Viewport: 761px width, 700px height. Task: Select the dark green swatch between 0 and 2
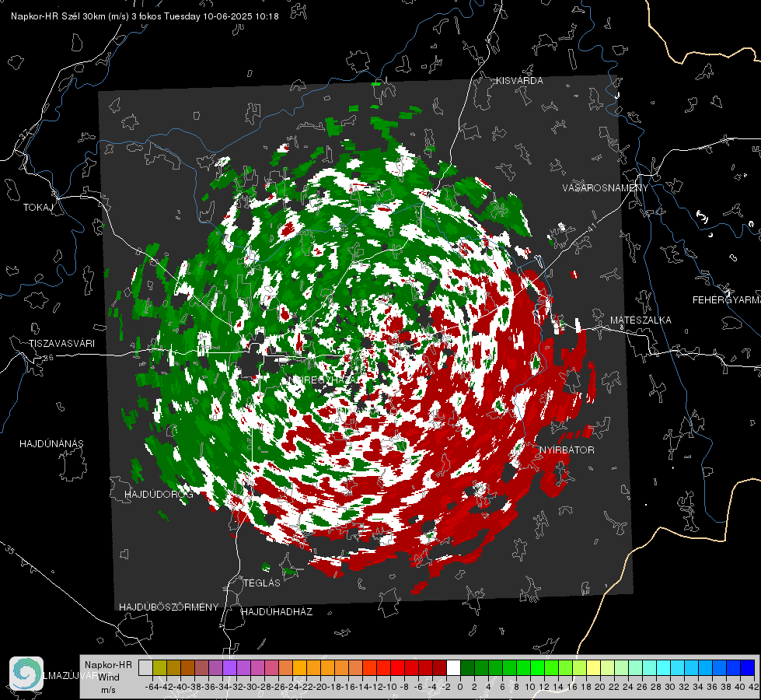coord(467,667)
